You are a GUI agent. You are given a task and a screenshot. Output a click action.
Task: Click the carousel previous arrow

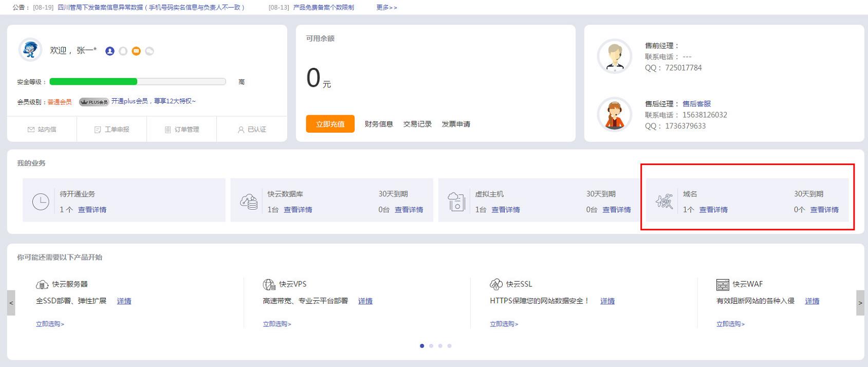pyautogui.click(x=11, y=303)
